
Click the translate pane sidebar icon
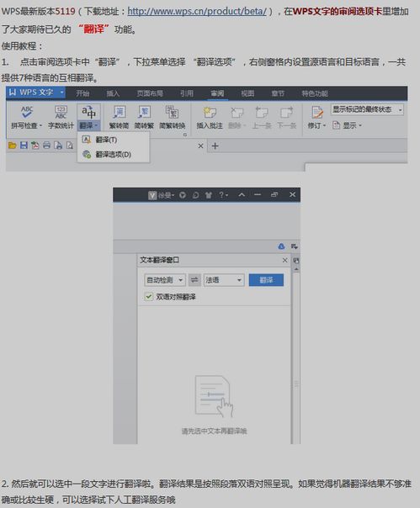click(295, 260)
